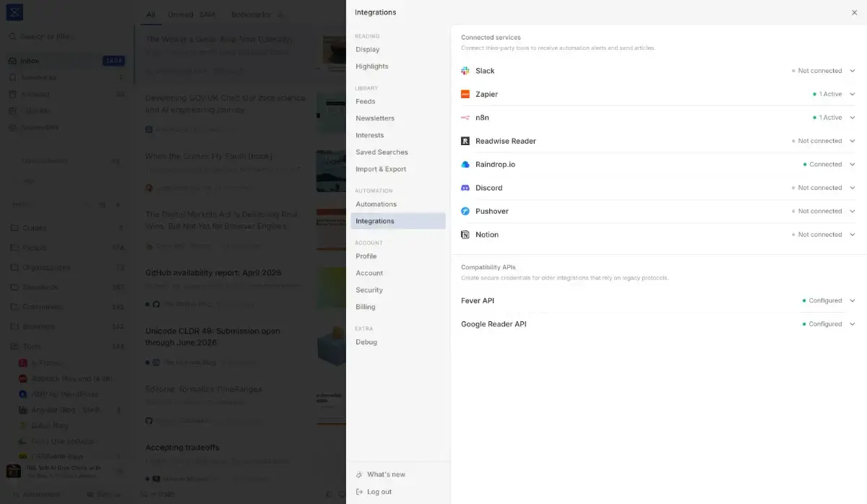Select the All tab in background list
Image resolution: width=867 pixels, height=504 pixels.
tap(150, 14)
